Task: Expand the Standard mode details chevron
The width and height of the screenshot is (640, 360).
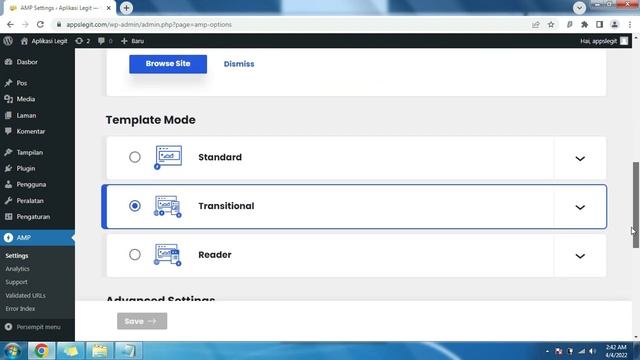Action: coord(580,158)
